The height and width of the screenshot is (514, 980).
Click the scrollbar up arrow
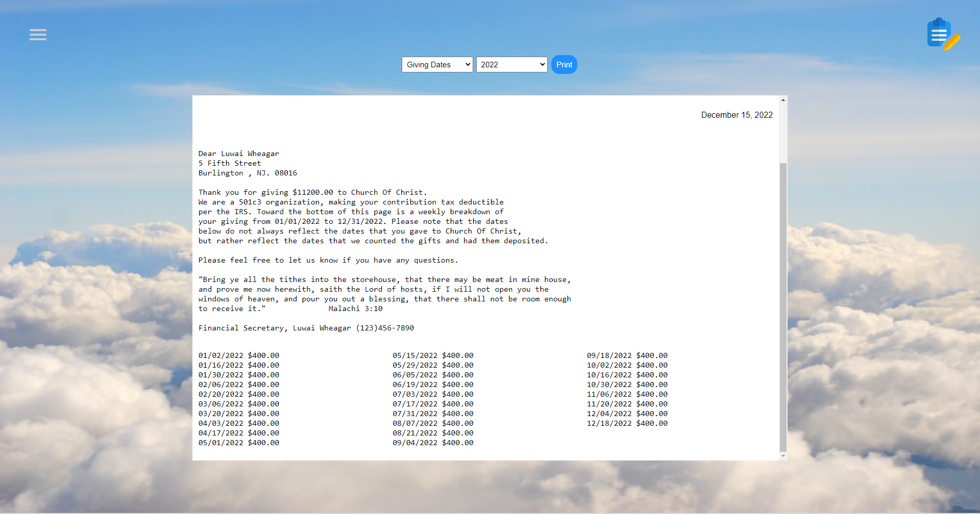coord(783,100)
